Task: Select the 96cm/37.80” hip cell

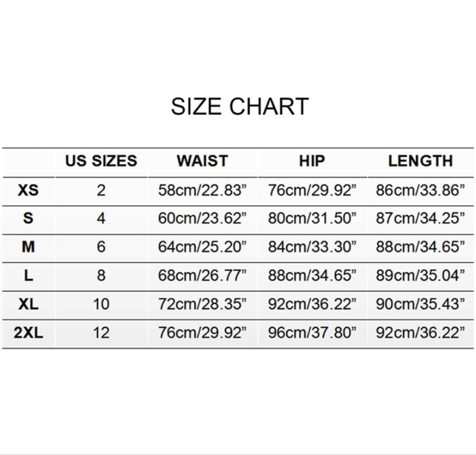Action: 312,333
